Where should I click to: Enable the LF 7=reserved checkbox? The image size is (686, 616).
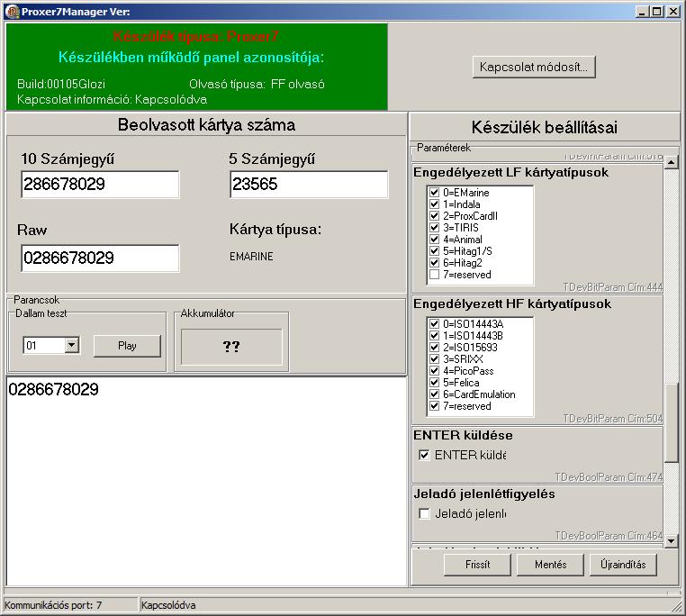pos(434,275)
